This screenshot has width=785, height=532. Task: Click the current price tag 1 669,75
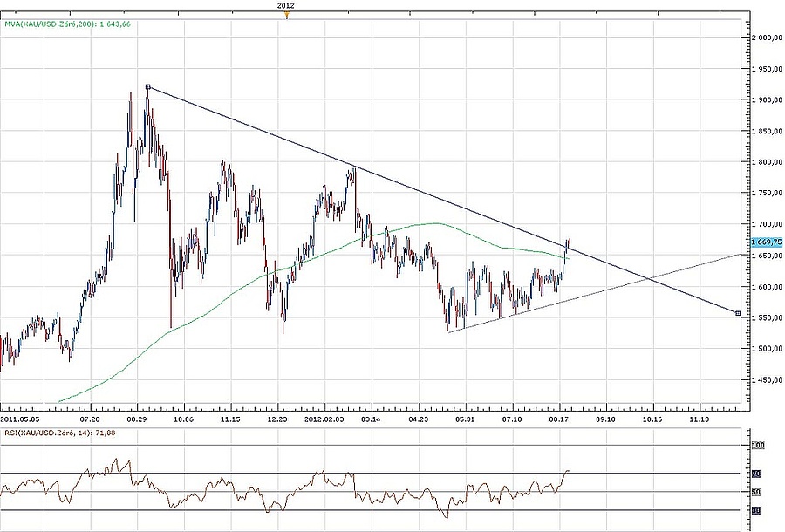tap(766, 243)
